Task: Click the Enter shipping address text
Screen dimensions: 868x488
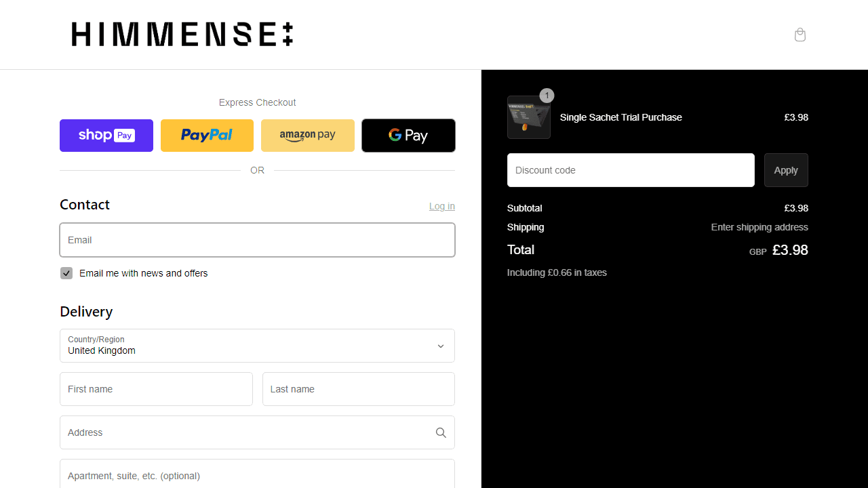Action: click(x=759, y=227)
